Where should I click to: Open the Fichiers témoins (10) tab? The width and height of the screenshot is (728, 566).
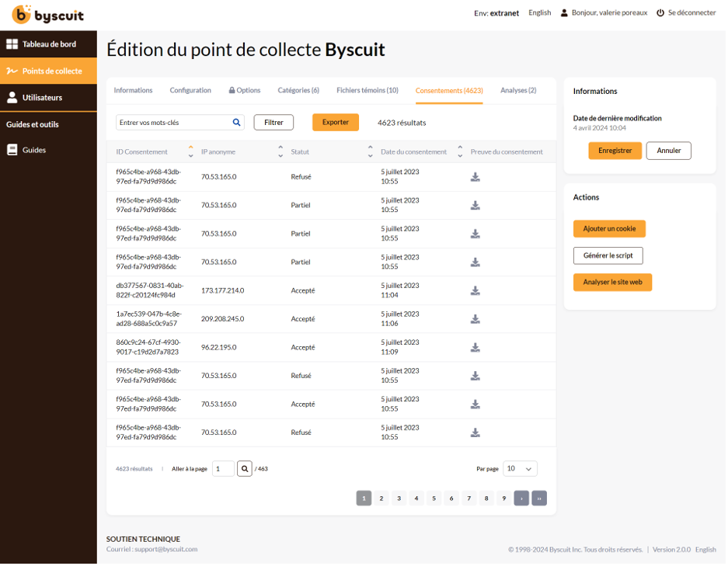(x=367, y=91)
